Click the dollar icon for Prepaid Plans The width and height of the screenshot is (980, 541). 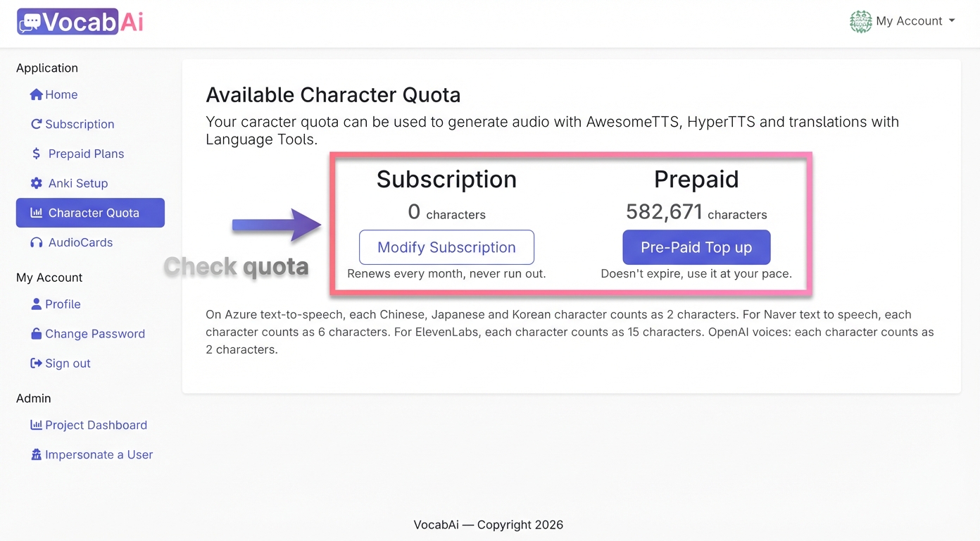[36, 154]
